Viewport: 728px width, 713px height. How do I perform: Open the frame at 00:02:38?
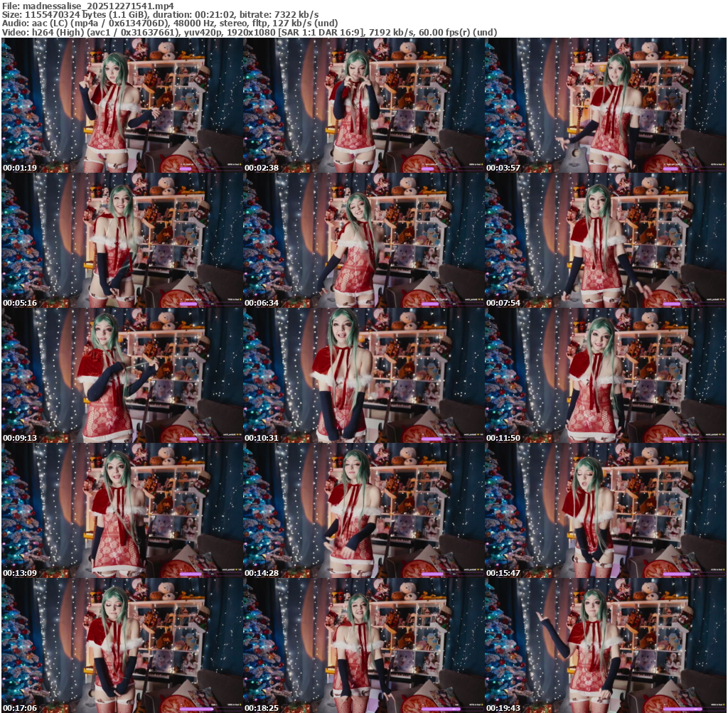(x=363, y=105)
